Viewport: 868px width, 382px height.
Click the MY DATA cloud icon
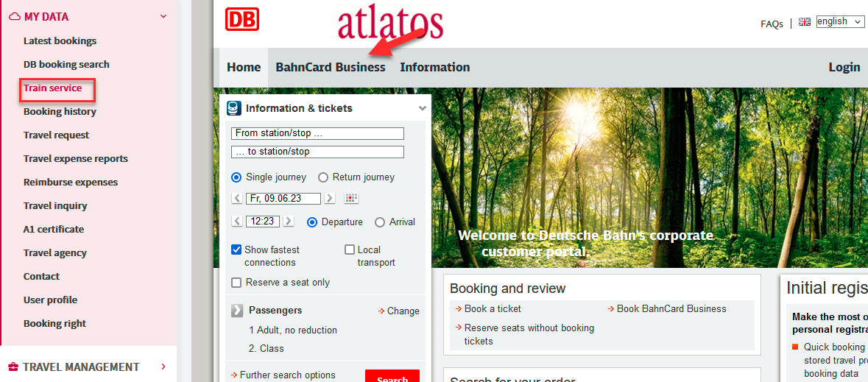[15, 17]
